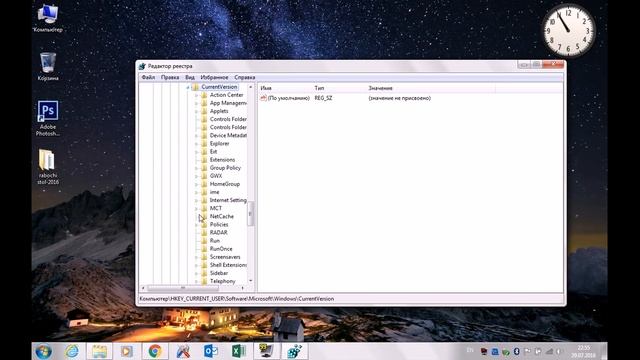Click the desktop clock gadget

point(569,31)
